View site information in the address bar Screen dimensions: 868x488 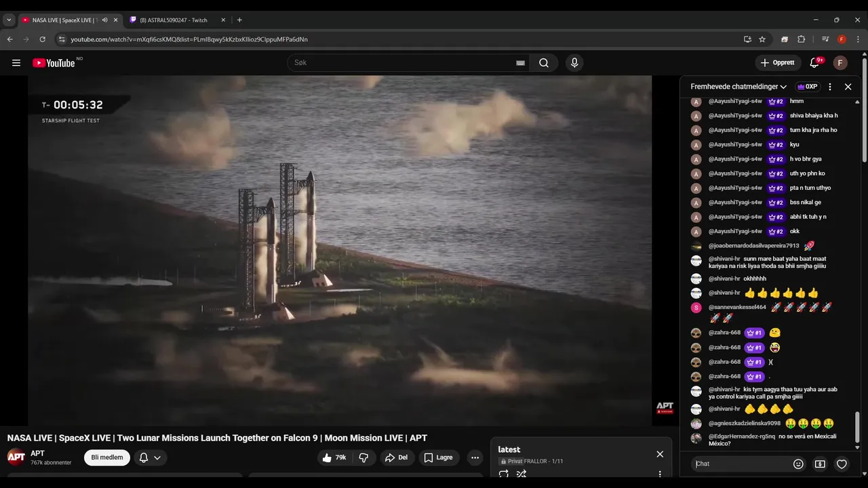coord(62,39)
